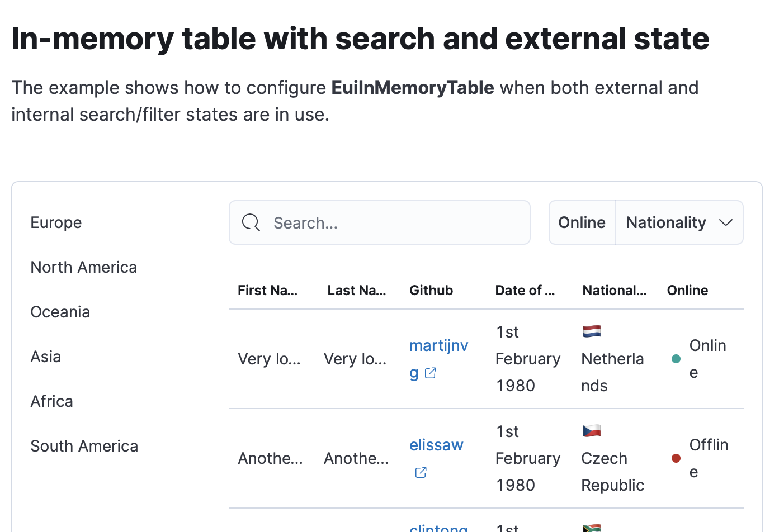Viewport: 765px width, 532px height.
Task: Click the green Online status dot
Action: (x=676, y=359)
